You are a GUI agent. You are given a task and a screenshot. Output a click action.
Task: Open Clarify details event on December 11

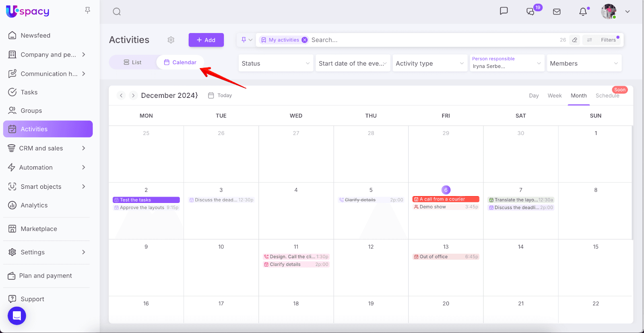[x=296, y=265]
